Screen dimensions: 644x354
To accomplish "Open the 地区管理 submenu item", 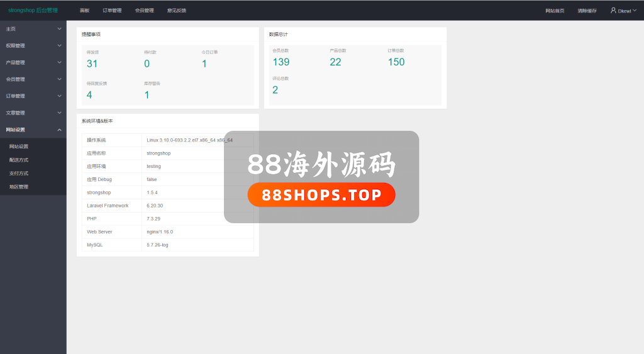I will tap(19, 187).
